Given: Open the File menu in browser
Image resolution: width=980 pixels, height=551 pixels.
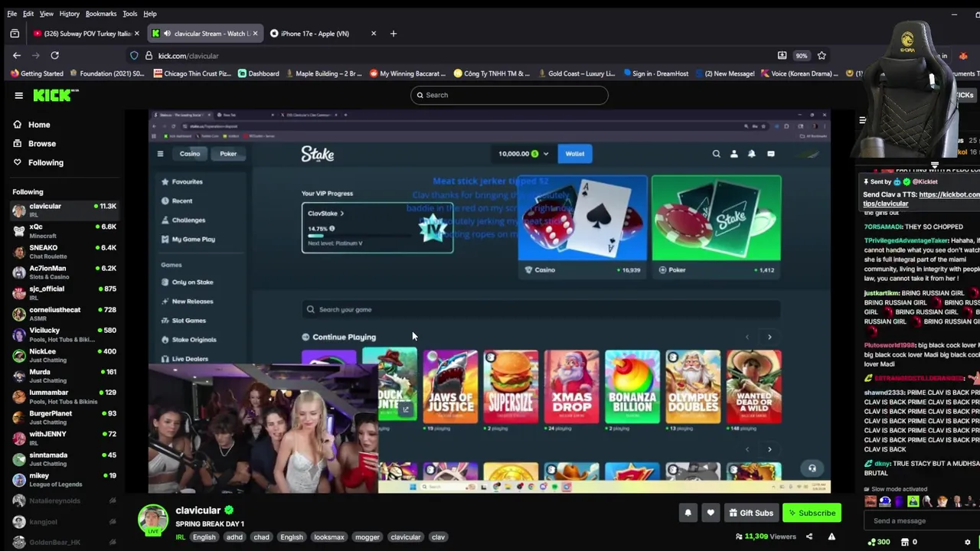Looking at the screenshot, I should point(11,14).
